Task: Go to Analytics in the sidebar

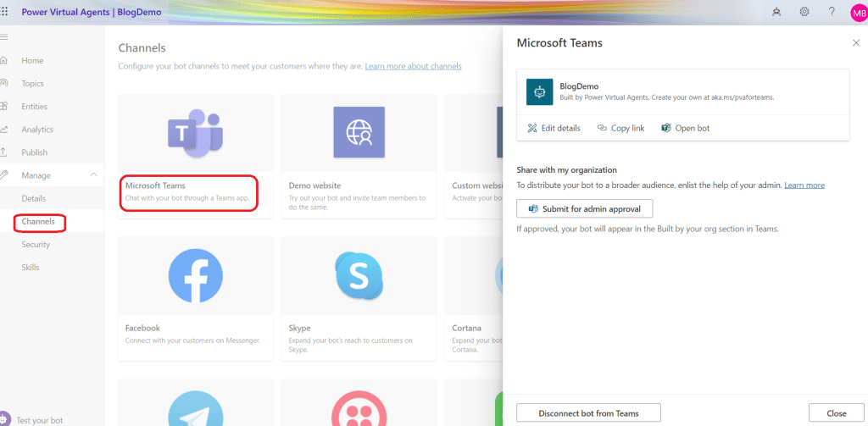Action: pos(37,130)
